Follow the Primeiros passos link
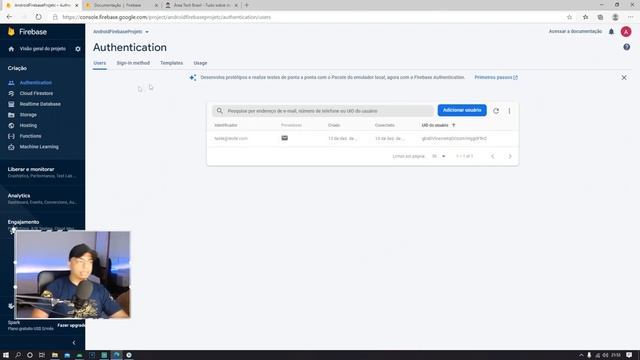 pyautogui.click(x=496, y=78)
